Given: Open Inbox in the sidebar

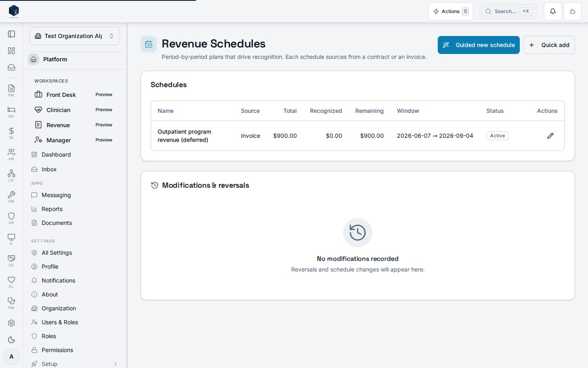Looking at the screenshot, I should (x=75, y=169).
